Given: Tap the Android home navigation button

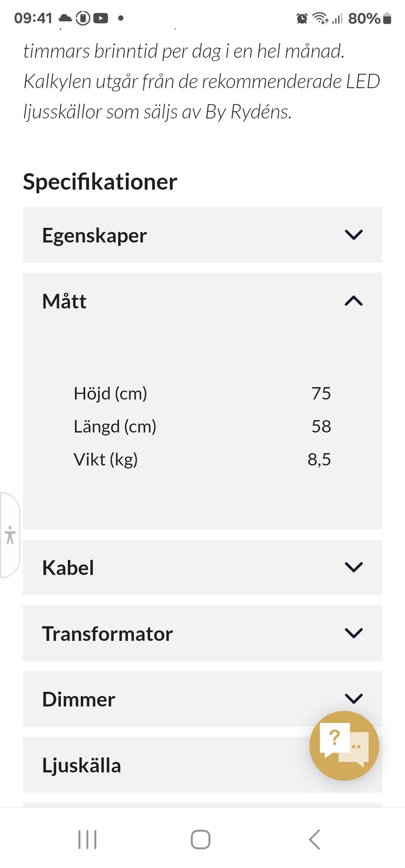Looking at the screenshot, I should pos(200,839).
